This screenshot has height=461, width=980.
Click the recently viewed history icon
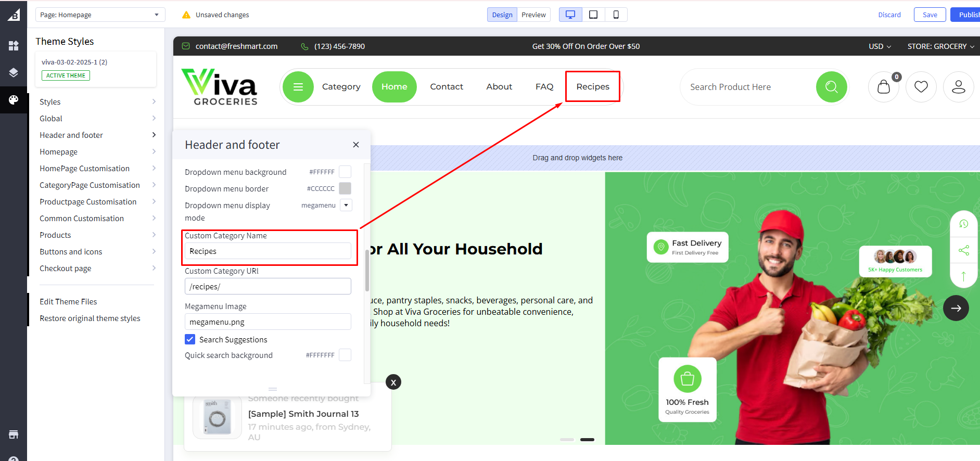coord(964,224)
